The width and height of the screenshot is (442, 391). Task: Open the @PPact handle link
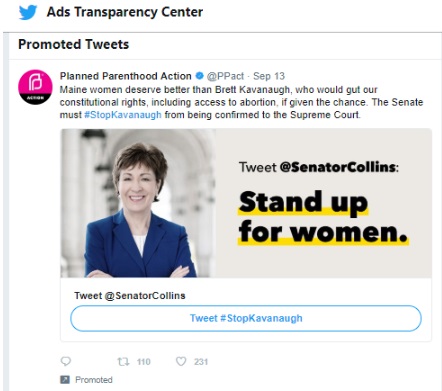(x=225, y=76)
